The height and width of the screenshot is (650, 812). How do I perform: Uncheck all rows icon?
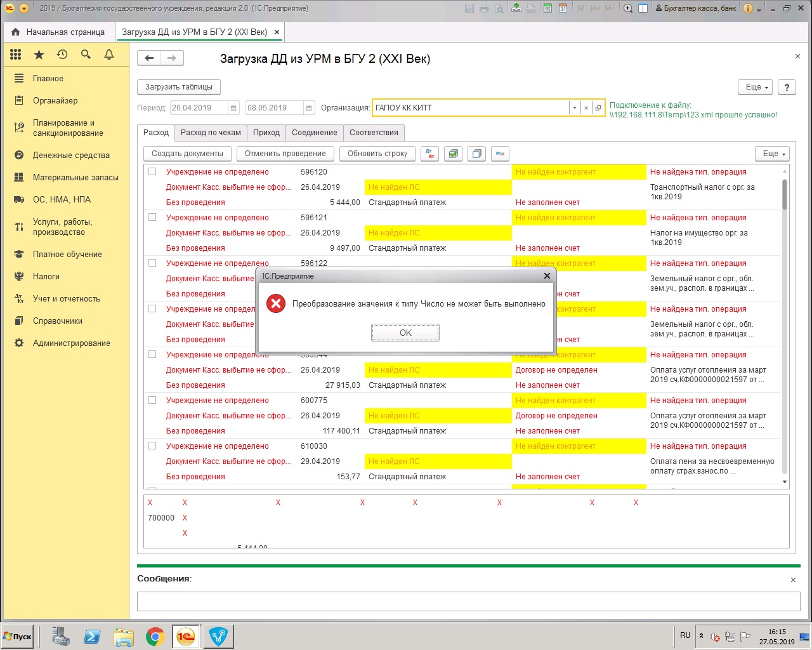476,154
